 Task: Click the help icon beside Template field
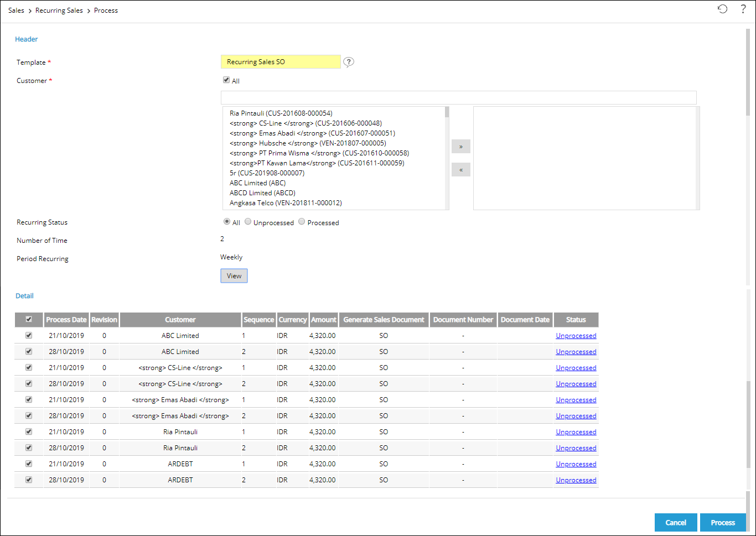click(348, 62)
